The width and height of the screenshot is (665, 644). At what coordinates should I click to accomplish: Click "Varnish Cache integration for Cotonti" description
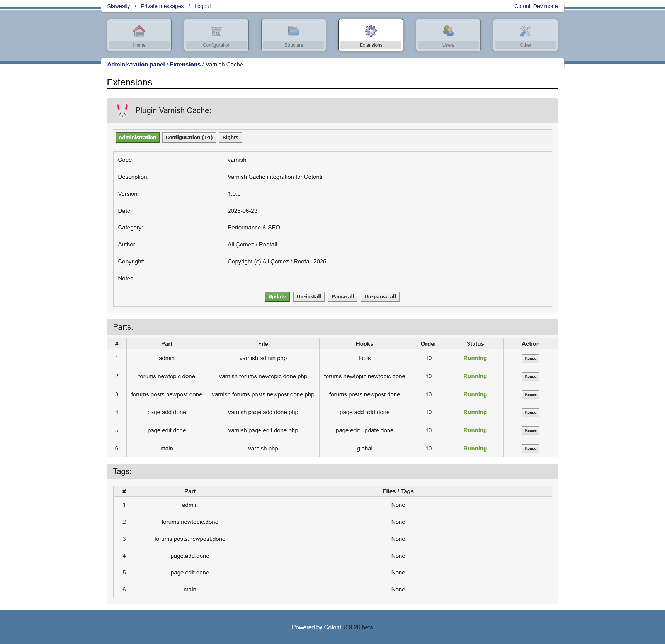[275, 177]
